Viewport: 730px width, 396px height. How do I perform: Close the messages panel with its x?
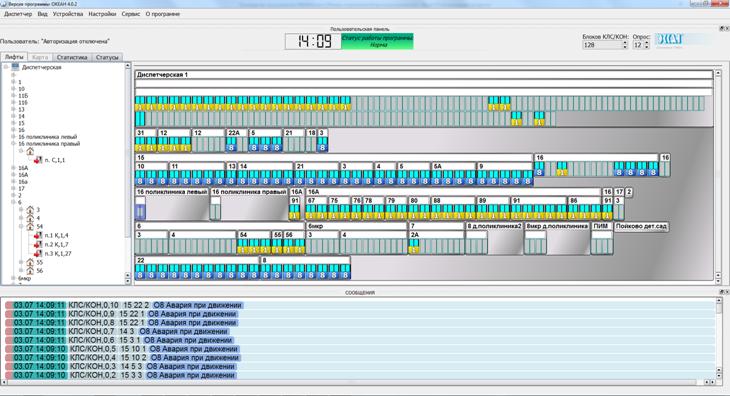[x=726, y=292]
